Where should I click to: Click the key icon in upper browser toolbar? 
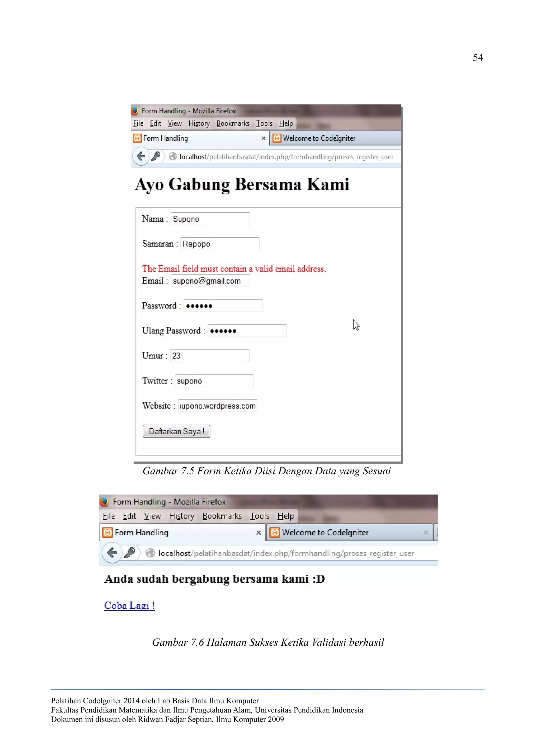click(x=156, y=156)
